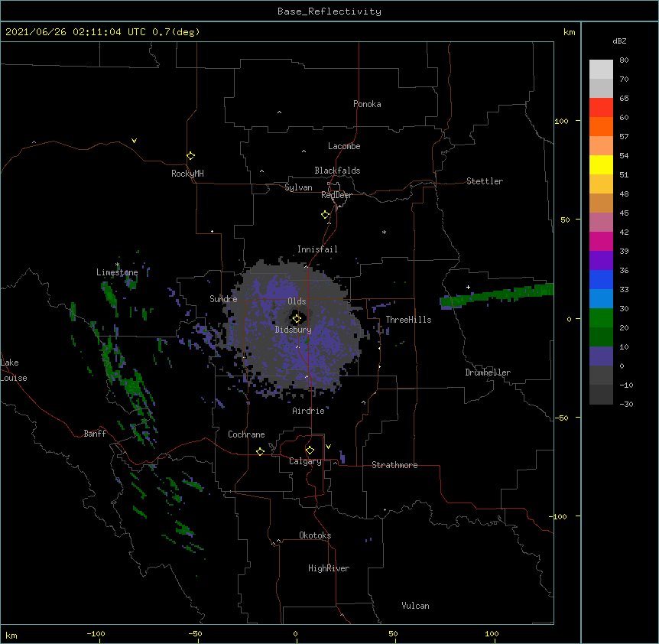Screen dimensions: 659x644
Task: Select the bright green 20-30 dBZ swatch
Action: (x=601, y=318)
